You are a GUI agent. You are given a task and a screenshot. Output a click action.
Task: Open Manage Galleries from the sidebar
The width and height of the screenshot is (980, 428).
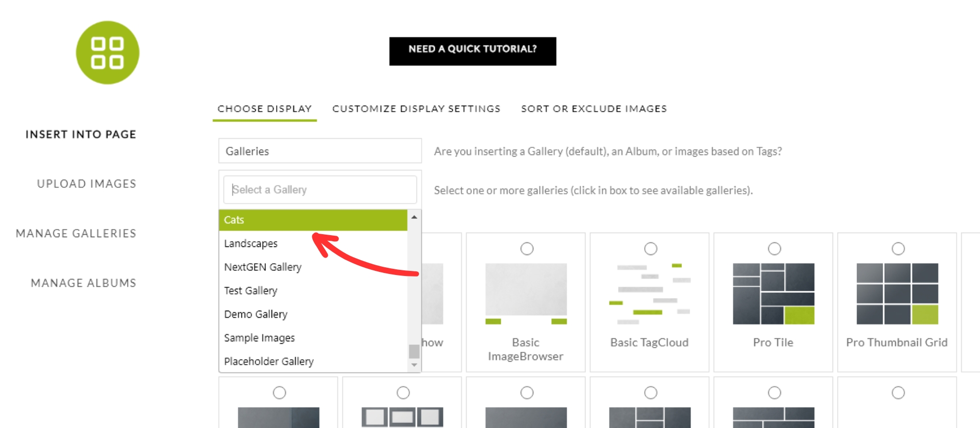pyautogui.click(x=76, y=233)
